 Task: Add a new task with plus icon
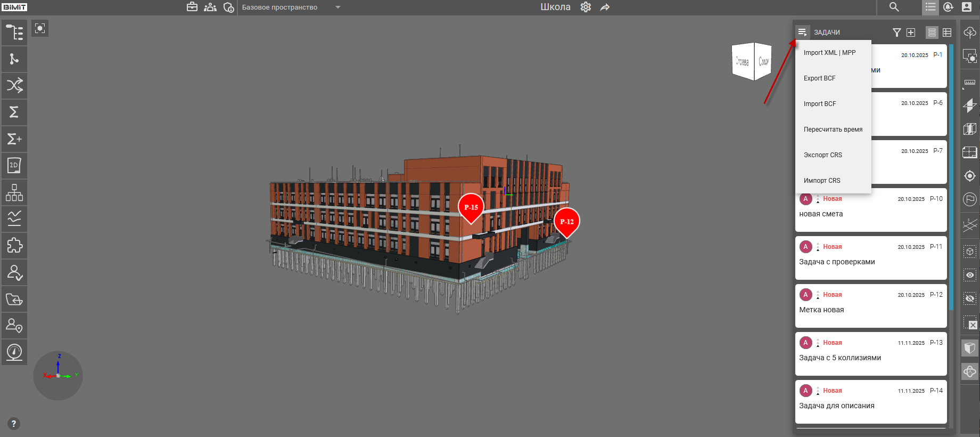(911, 33)
